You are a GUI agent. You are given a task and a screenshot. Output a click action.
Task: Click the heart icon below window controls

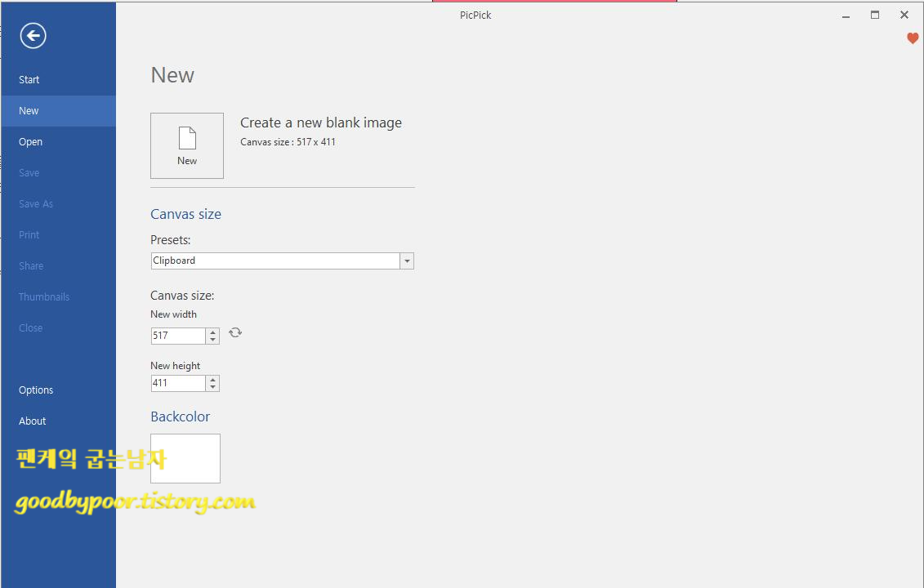coord(913,38)
